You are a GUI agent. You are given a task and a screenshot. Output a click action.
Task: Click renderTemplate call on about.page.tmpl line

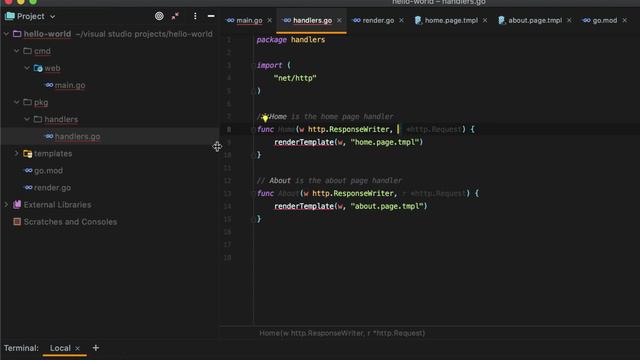(x=304, y=206)
